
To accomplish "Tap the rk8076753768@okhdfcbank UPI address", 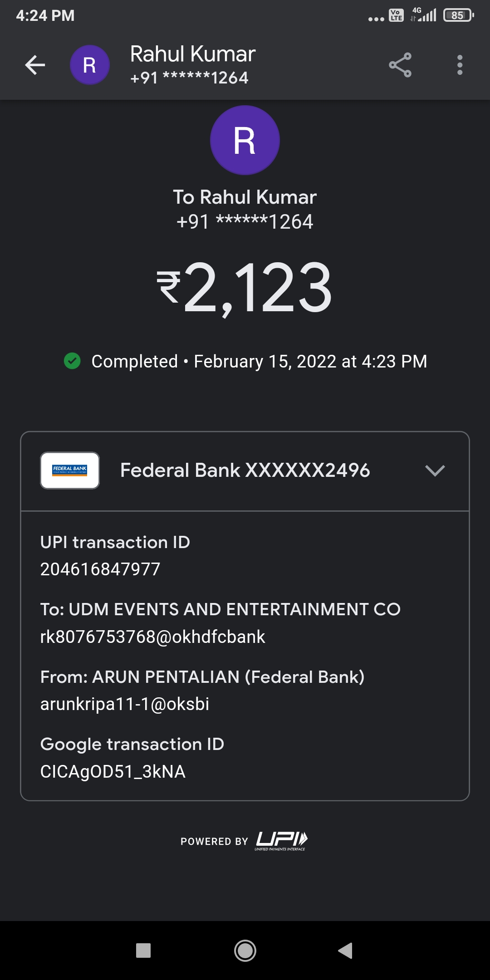I will (152, 637).
